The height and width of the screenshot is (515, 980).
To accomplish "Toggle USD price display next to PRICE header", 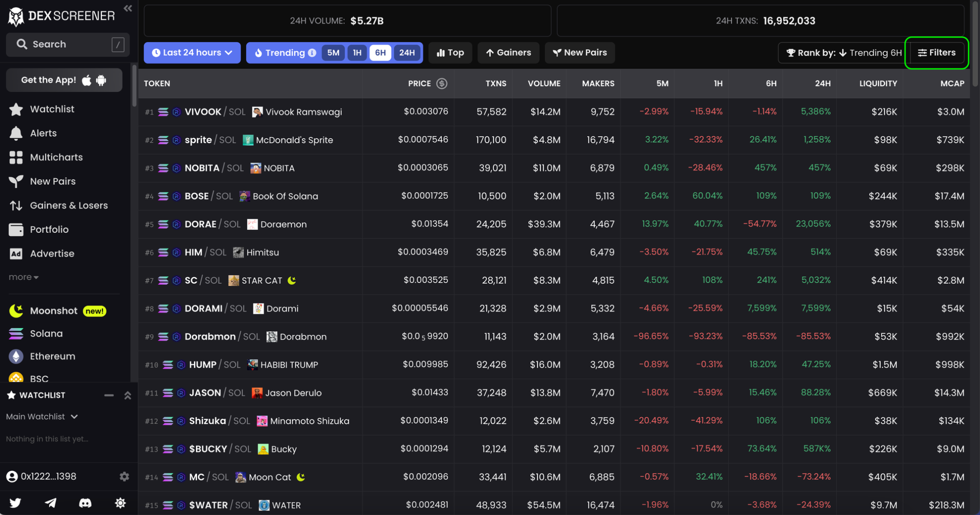I will 441,83.
